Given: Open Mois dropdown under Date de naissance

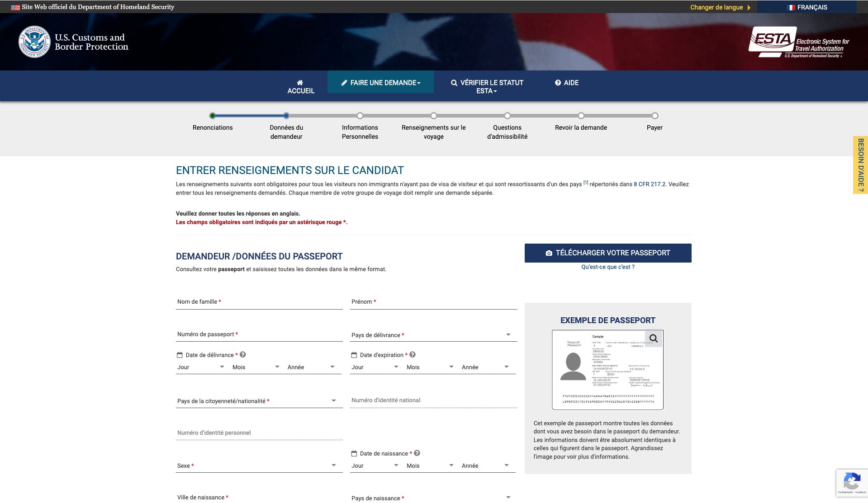Looking at the screenshot, I should 430,465.
